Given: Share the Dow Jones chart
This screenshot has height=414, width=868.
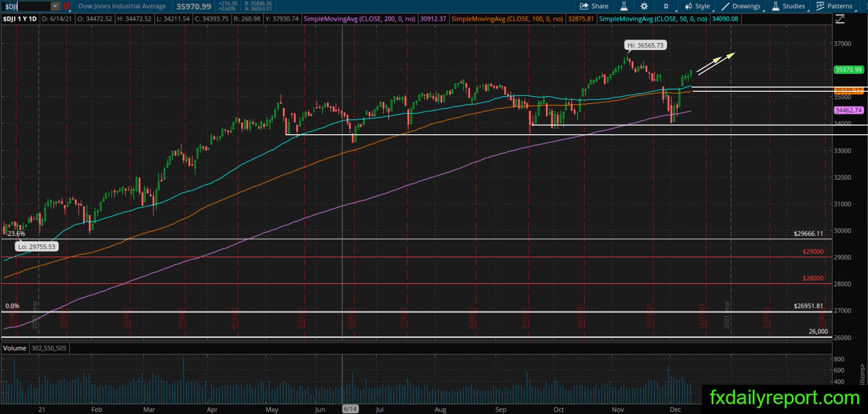Looking at the screenshot, I should [x=594, y=6].
